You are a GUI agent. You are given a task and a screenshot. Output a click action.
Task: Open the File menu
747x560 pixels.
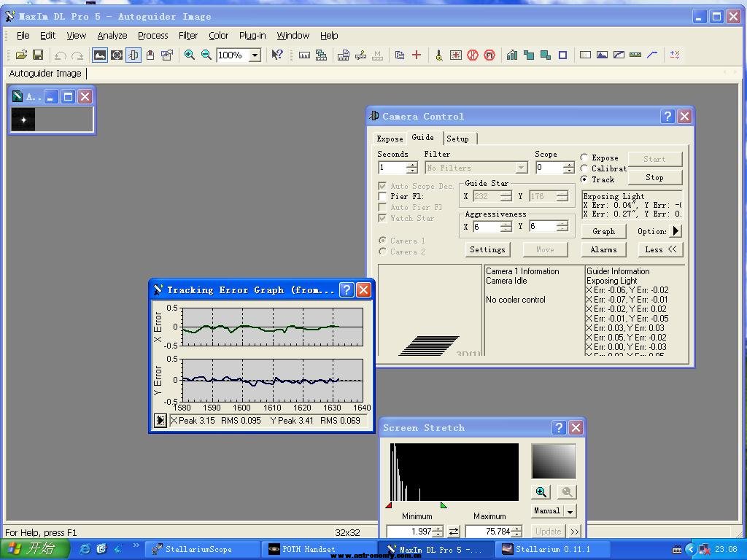tap(23, 35)
